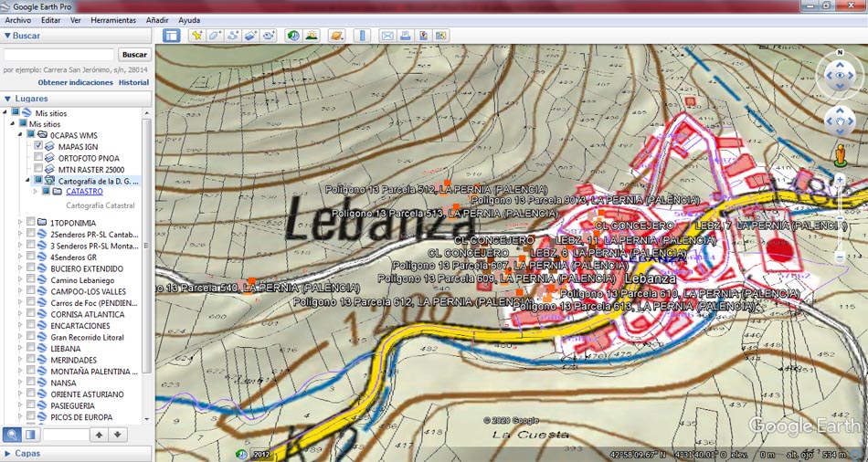Click the search text input field
This screenshot has height=462, width=868.
click(x=58, y=54)
